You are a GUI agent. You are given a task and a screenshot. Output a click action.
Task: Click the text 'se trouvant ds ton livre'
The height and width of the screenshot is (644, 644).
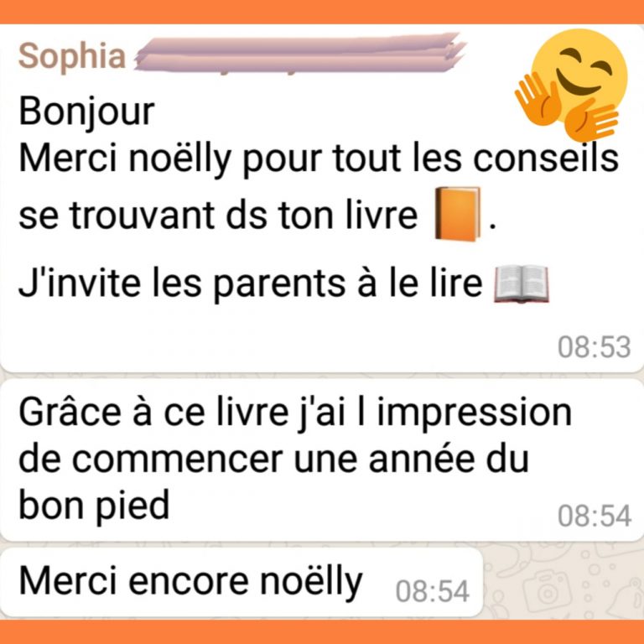218,216
